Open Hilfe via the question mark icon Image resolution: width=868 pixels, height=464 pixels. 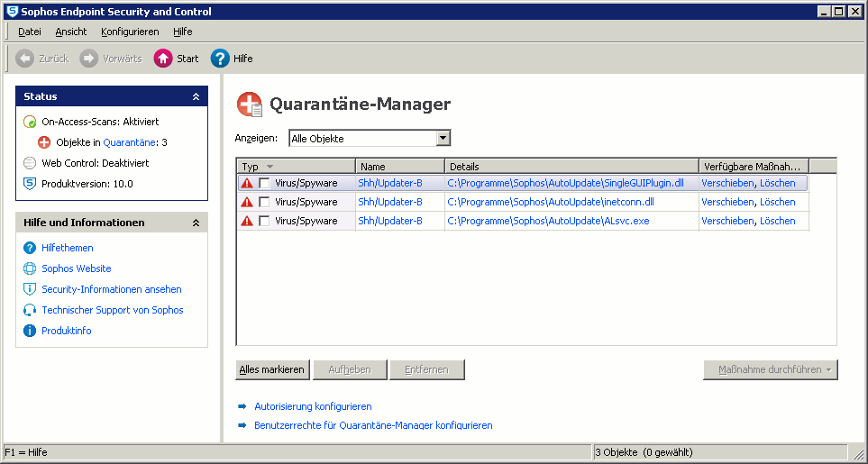tap(220, 59)
